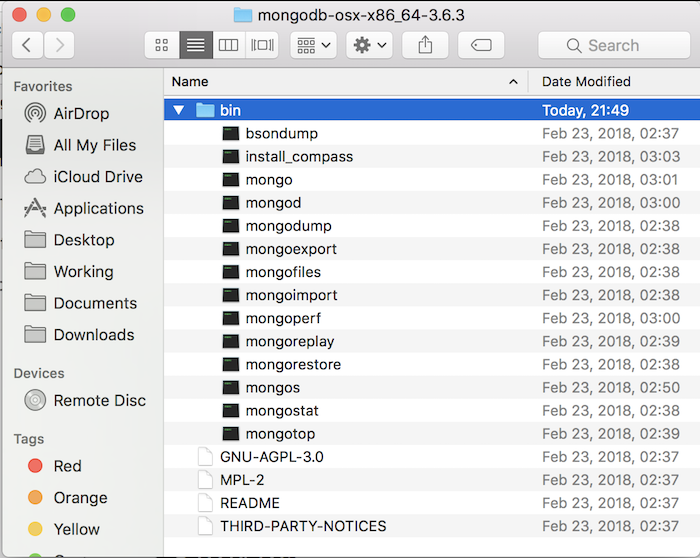Image resolution: width=700 pixels, height=558 pixels.
Task: Select the mongos executable icon
Action: [231, 387]
